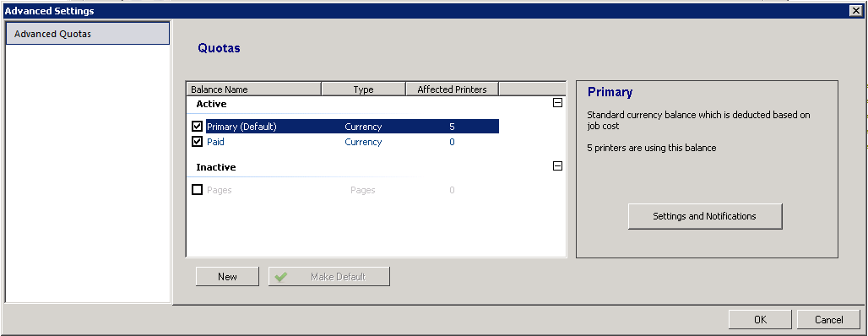Click the Active group heading
The height and width of the screenshot is (336, 868).
[211, 104]
